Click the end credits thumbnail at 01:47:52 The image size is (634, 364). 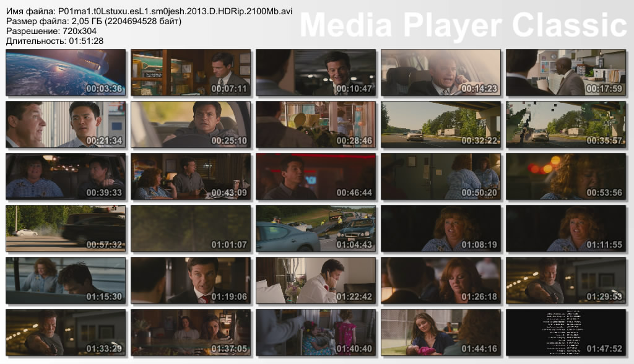coord(566,332)
